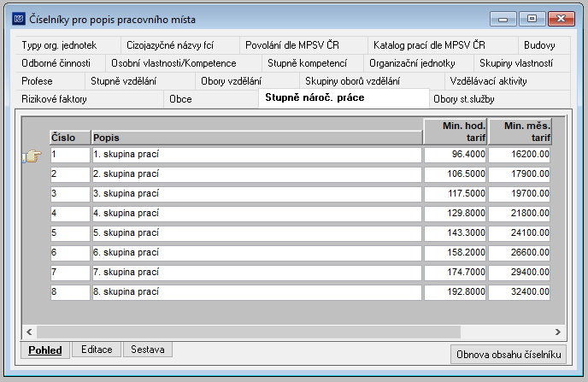Image resolution: width=588 pixels, height=382 pixels.
Task: Click monthly tariff value 32400.00
Action: coord(520,292)
